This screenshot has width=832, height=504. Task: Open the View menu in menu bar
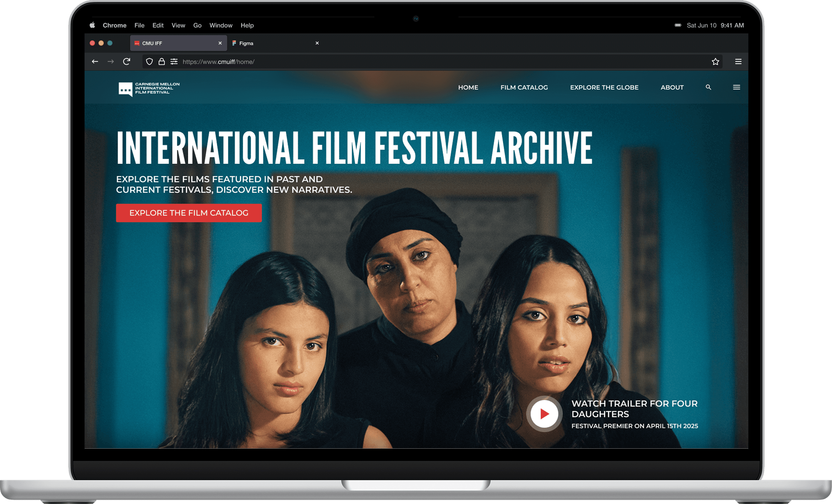178,25
